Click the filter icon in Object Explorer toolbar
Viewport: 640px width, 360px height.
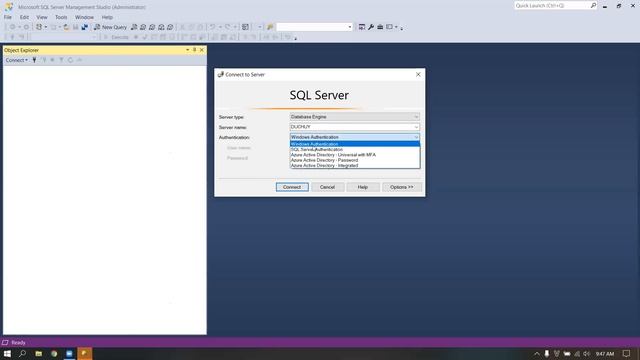click(x=61, y=60)
